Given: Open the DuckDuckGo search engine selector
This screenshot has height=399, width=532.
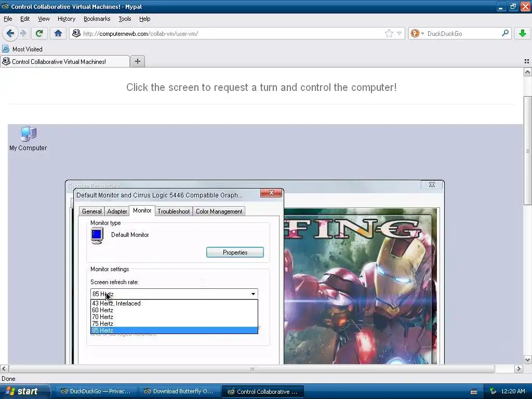Looking at the screenshot, I should click(x=417, y=33).
